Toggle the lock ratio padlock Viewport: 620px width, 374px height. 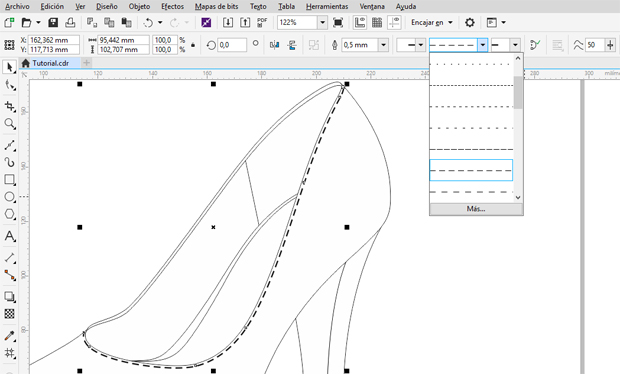pyautogui.click(x=193, y=45)
